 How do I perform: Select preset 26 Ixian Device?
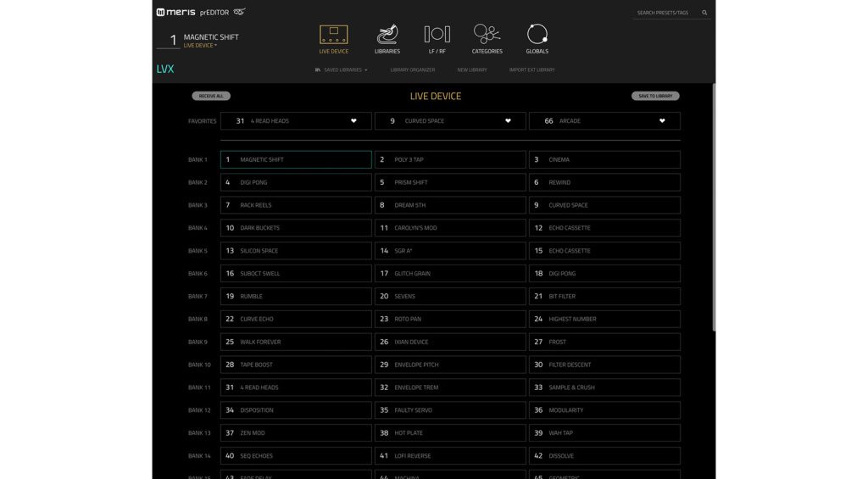(x=450, y=342)
